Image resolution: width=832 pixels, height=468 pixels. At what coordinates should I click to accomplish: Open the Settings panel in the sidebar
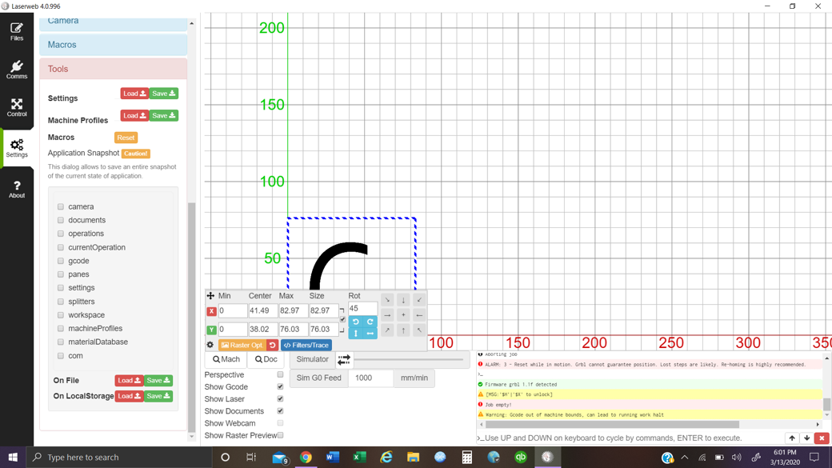tap(16, 148)
